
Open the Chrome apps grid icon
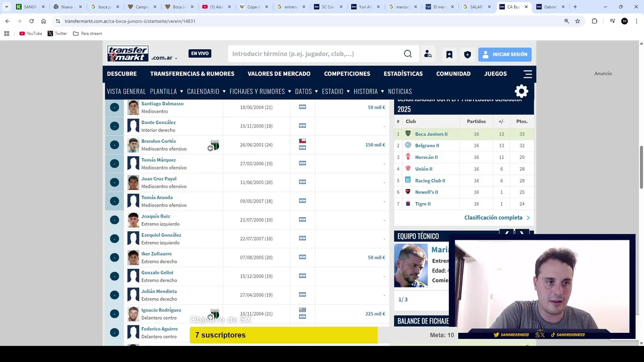point(7,34)
